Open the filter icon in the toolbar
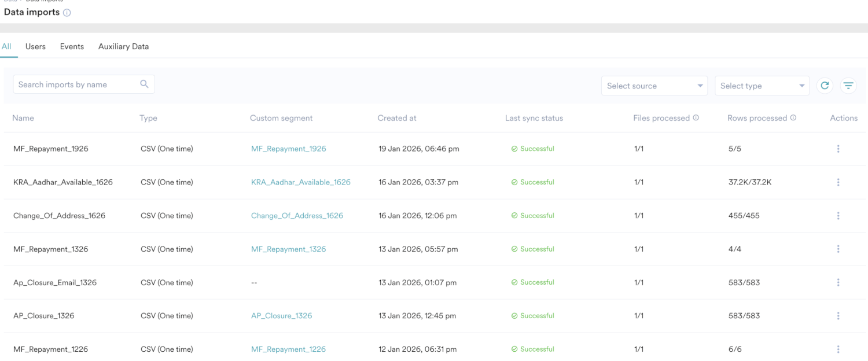 [x=848, y=86]
